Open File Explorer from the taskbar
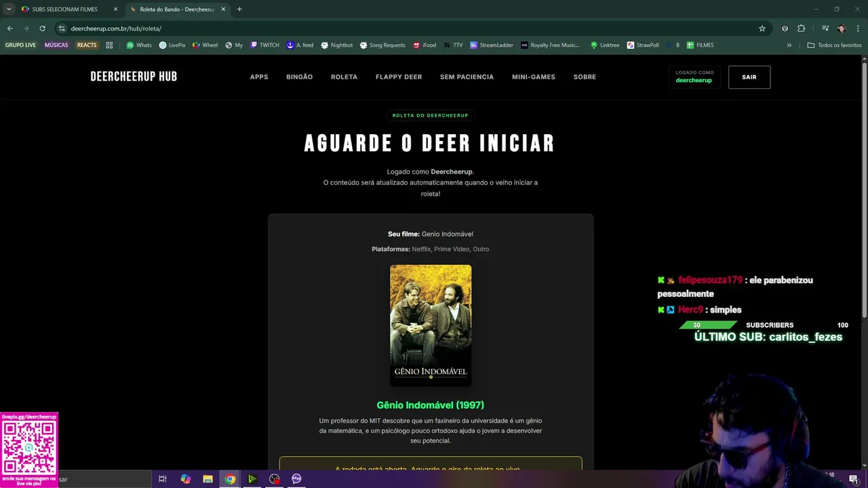868x488 pixels. (x=208, y=479)
